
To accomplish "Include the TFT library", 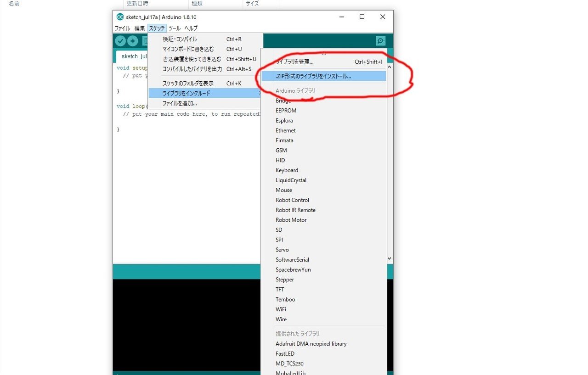I will coord(324,290).
